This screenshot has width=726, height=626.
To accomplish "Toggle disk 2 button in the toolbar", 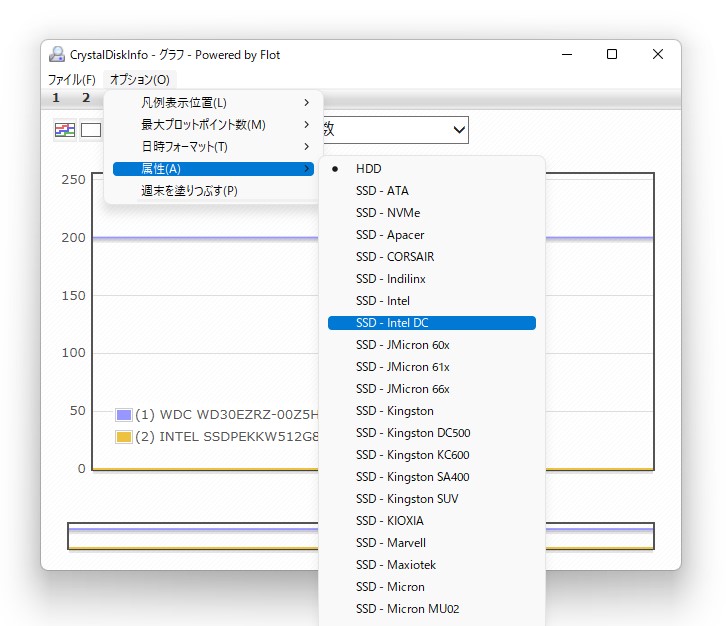I will pyautogui.click(x=86, y=98).
